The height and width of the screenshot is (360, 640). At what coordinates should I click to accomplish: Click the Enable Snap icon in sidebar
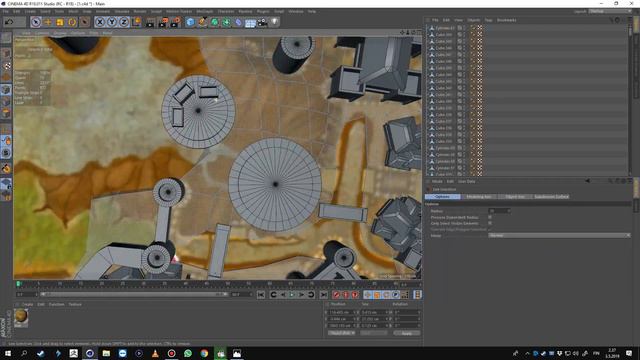6,167
